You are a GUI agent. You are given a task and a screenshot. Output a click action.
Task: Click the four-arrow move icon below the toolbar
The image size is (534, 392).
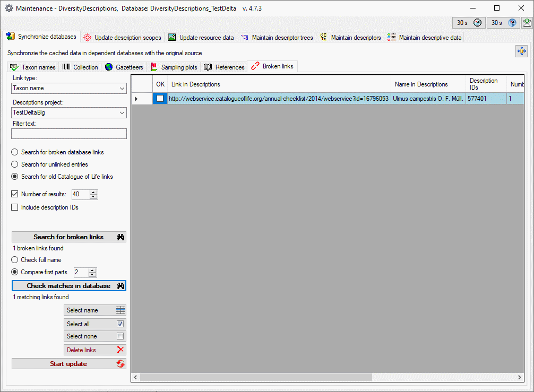[521, 51]
